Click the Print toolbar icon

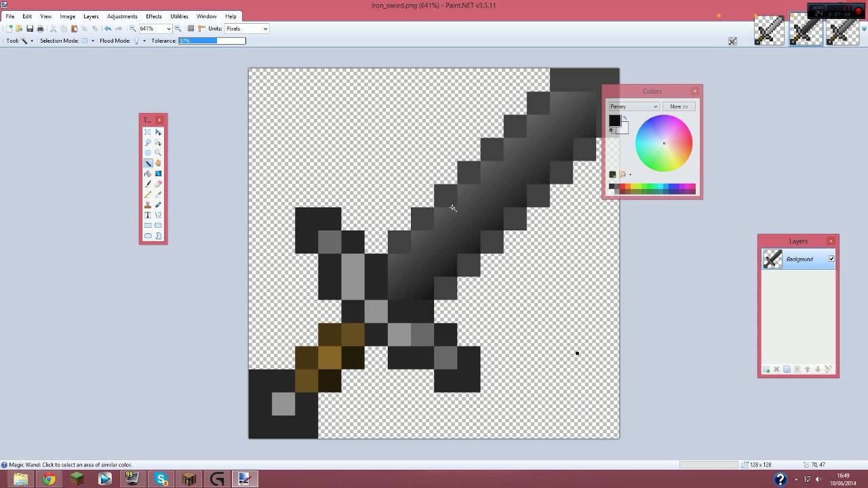pyautogui.click(x=40, y=28)
